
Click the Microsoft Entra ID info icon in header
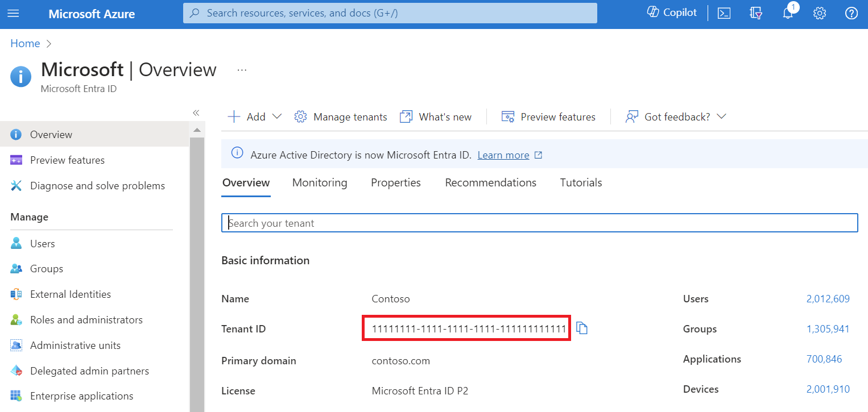coord(21,77)
